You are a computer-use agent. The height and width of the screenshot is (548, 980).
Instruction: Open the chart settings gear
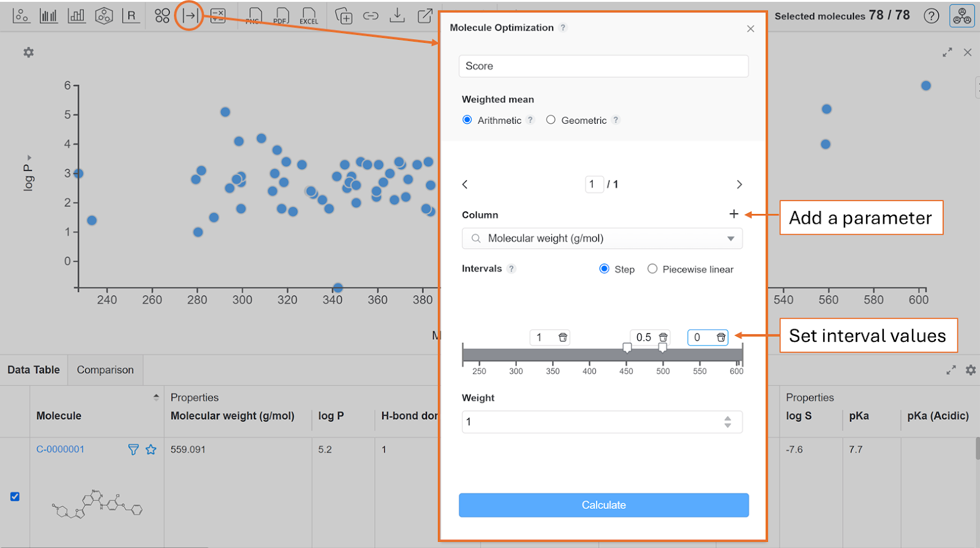(29, 53)
